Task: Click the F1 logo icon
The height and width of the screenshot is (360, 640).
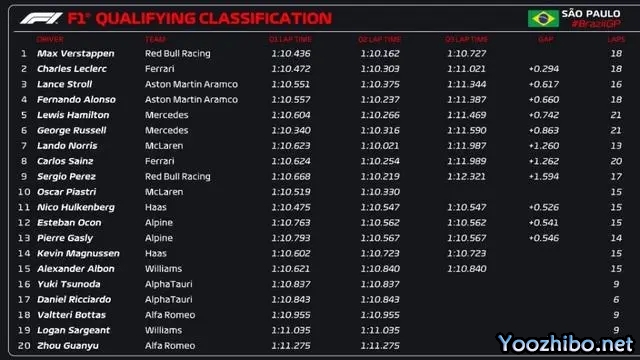Action: pos(41,18)
